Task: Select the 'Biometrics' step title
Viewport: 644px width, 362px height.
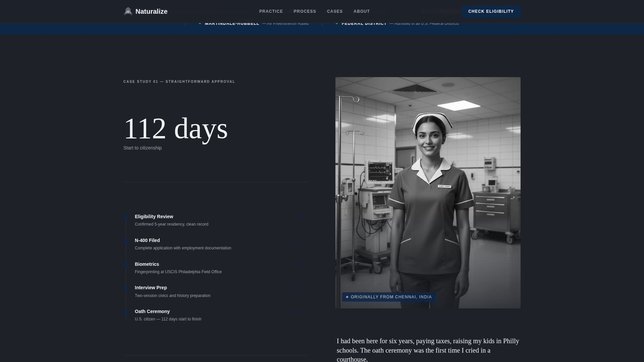Action: tap(147, 264)
